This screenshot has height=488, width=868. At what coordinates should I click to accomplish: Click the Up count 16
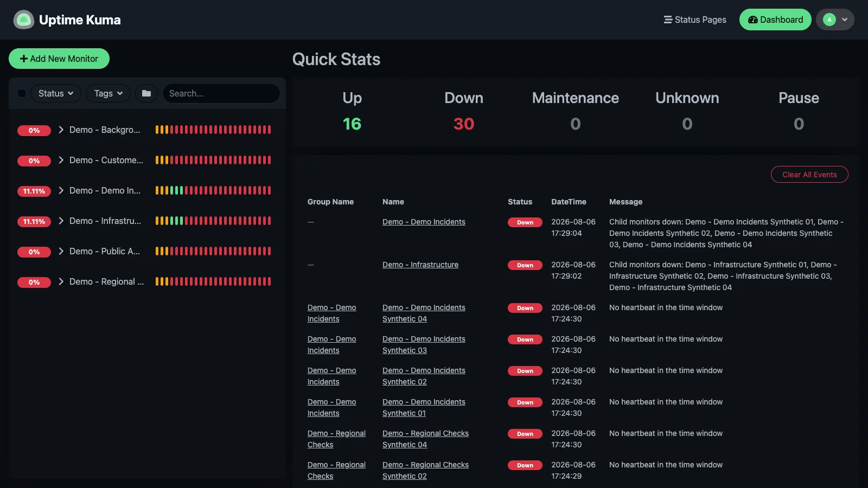[x=352, y=124]
